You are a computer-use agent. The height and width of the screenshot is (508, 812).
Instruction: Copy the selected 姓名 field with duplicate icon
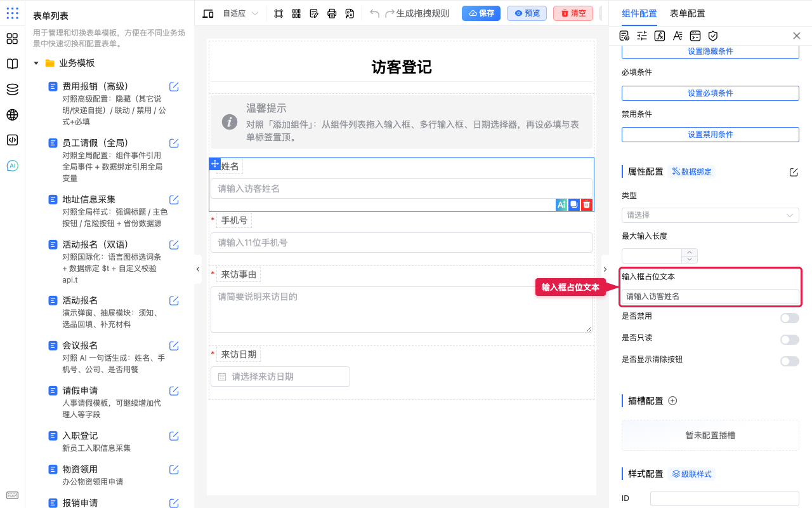click(574, 204)
